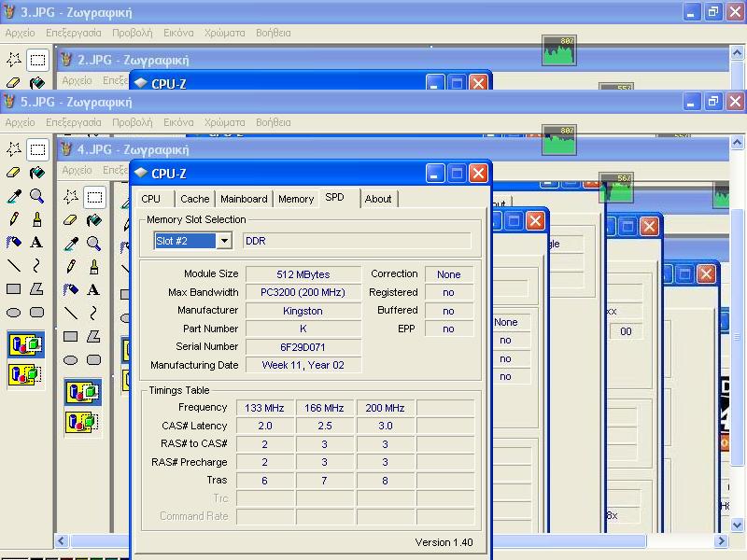Select Free-Form Select in 5.JPG's leftmost toolbox
This screenshot has width=747, height=560.
[14, 149]
